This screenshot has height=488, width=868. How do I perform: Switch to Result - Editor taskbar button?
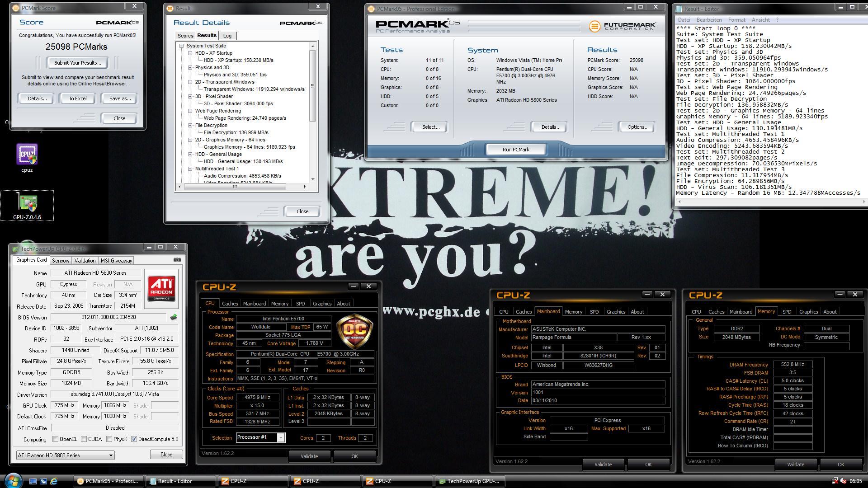[180, 481]
